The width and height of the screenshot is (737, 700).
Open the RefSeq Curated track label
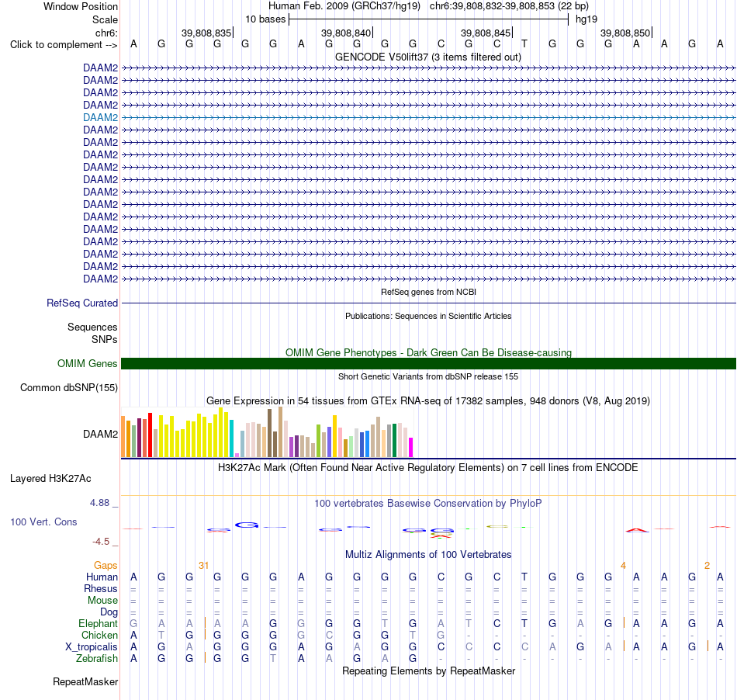81,303
